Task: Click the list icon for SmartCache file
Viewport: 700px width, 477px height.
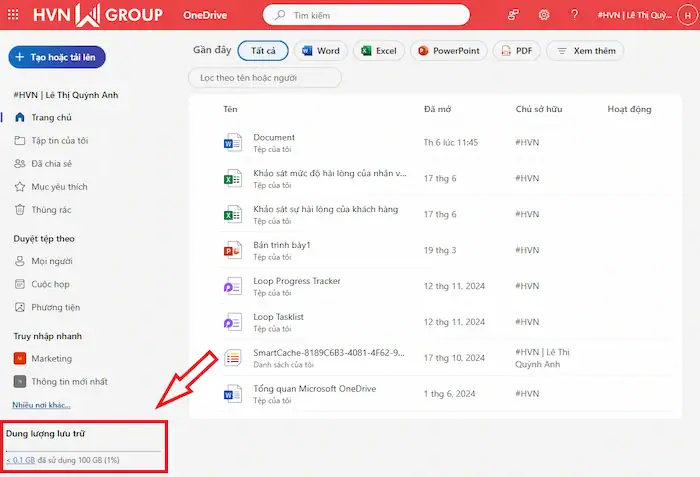Action: pyautogui.click(x=233, y=358)
